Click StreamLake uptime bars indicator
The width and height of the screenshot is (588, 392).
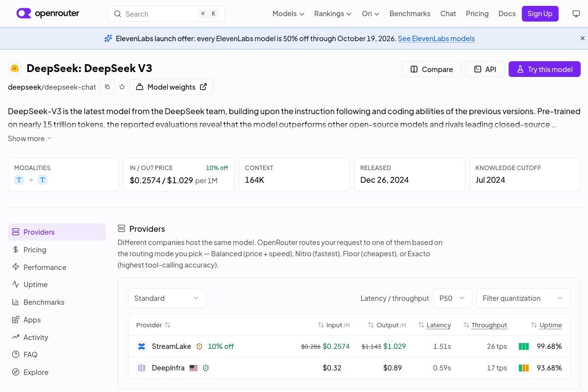524,346
